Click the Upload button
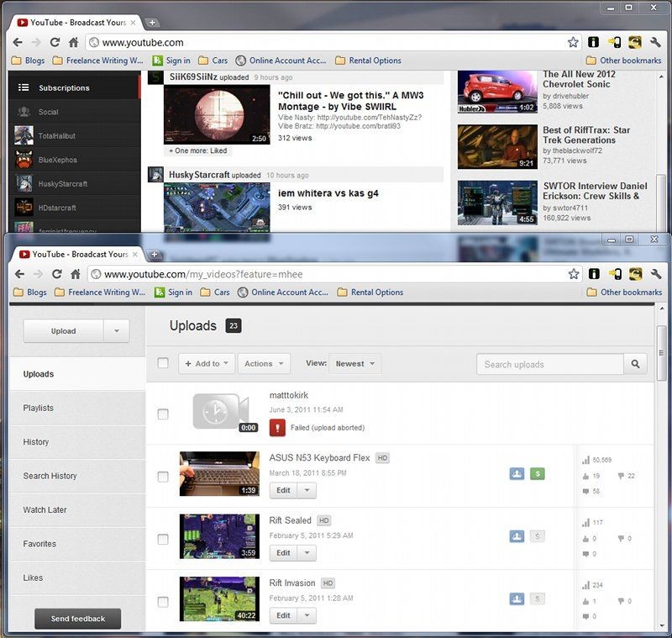Viewport: 672px width, 638px height. pyautogui.click(x=64, y=331)
